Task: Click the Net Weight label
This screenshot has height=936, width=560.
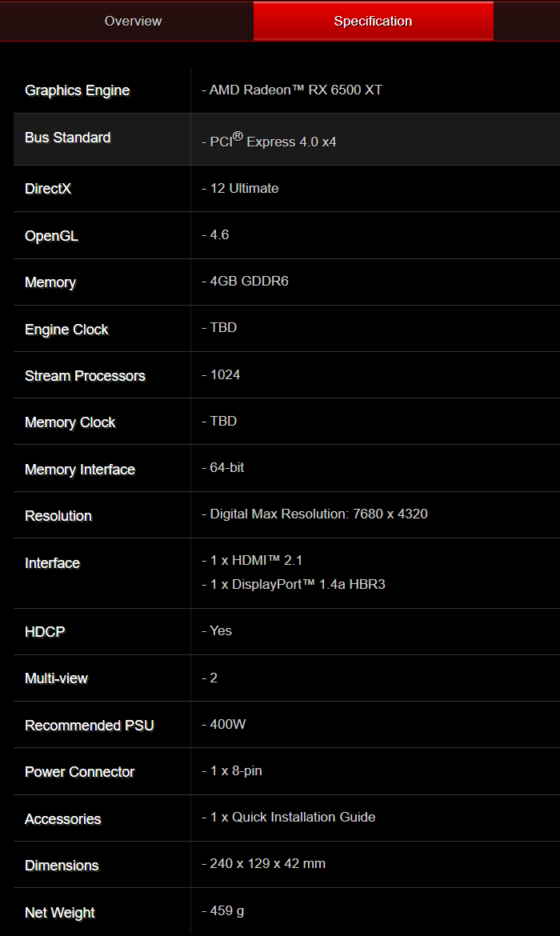Action: [x=60, y=913]
